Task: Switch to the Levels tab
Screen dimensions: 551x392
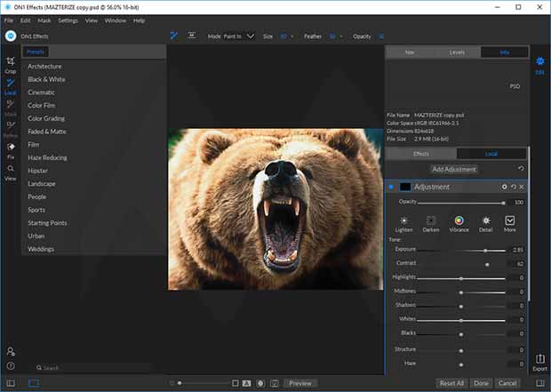Action: click(x=457, y=52)
